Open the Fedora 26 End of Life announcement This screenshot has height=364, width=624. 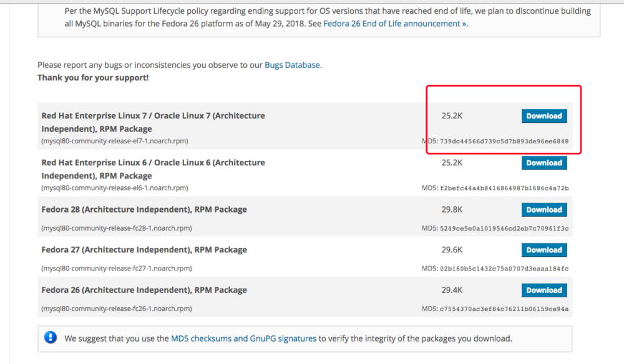(x=395, y=24)
